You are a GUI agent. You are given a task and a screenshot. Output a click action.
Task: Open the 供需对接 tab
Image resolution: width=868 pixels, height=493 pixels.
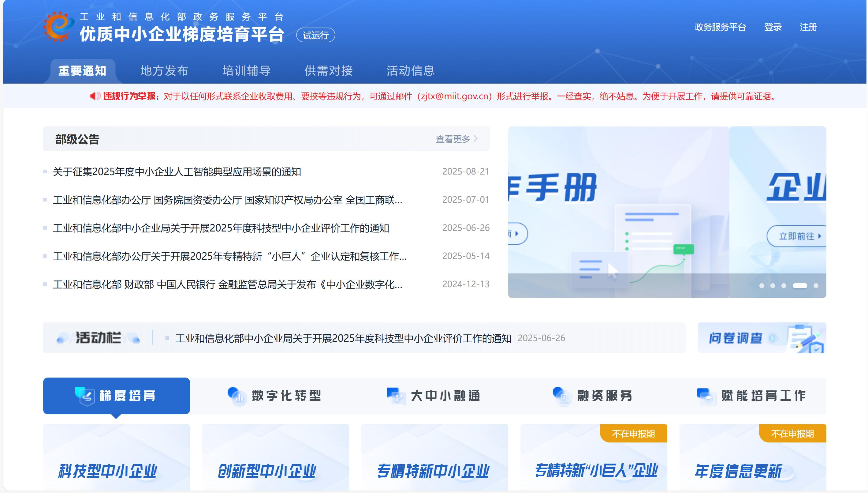329,71
